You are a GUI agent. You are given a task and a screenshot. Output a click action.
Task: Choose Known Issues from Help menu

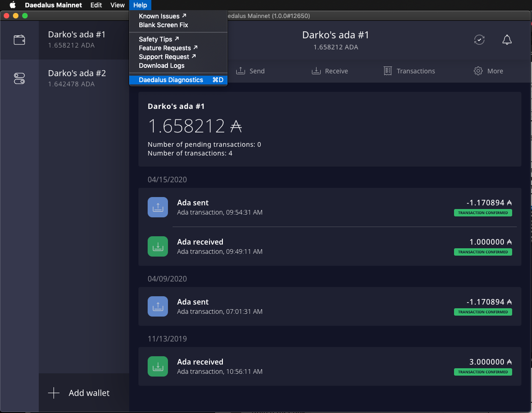(x=178, y=16)
